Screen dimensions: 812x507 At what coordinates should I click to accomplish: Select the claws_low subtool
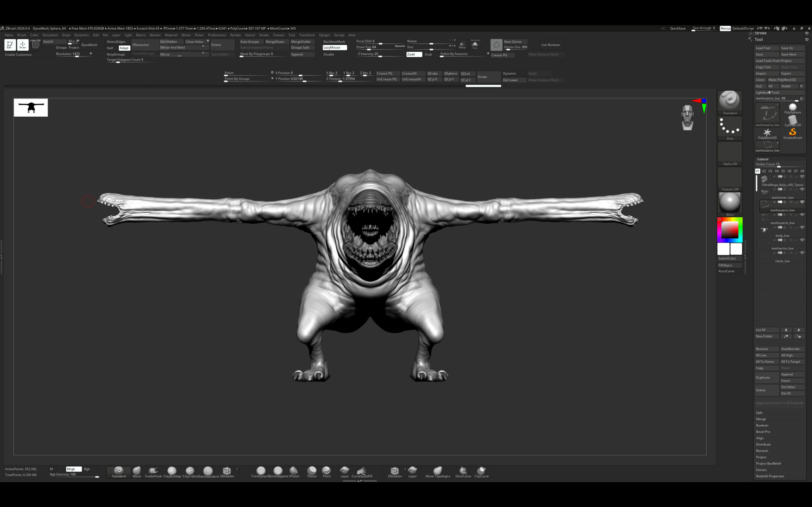coord(782,261)
